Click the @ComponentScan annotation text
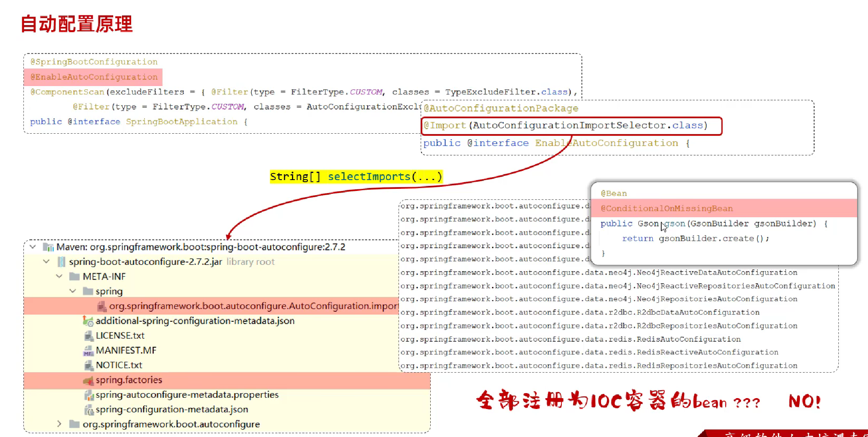This screenshot has height=437, width=868. coord(67,92)
